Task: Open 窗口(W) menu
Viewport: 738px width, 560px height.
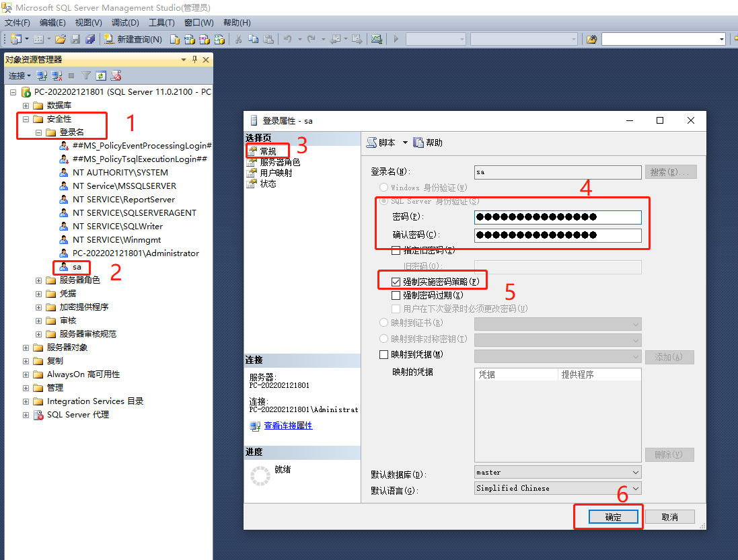Action: click(198, 23)
